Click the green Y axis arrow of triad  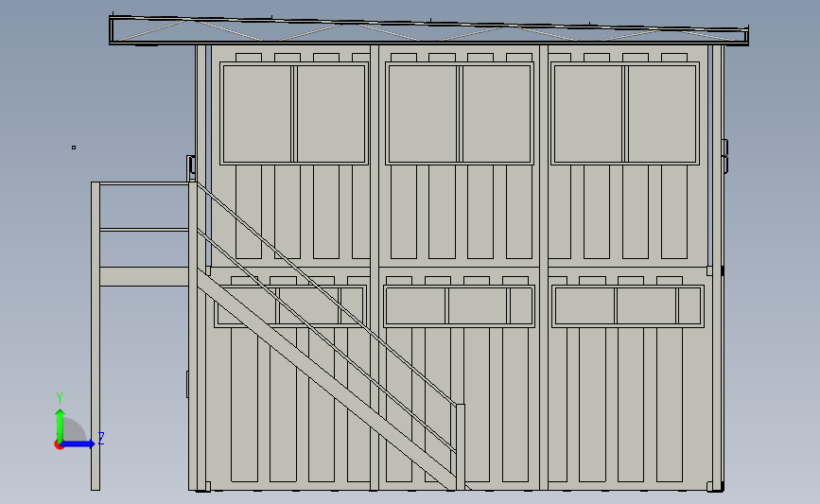(61, 425)
